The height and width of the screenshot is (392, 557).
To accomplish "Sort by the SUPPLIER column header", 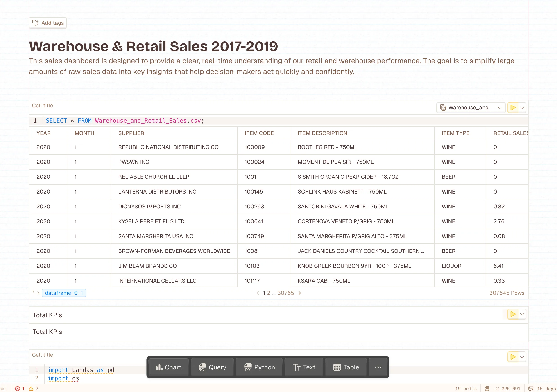I will [131, 133].
